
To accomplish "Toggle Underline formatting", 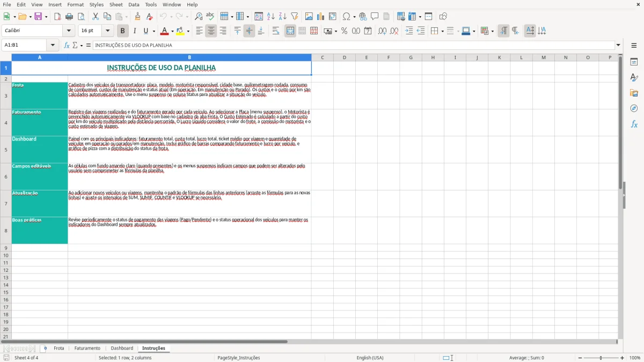I will (145, 31).
